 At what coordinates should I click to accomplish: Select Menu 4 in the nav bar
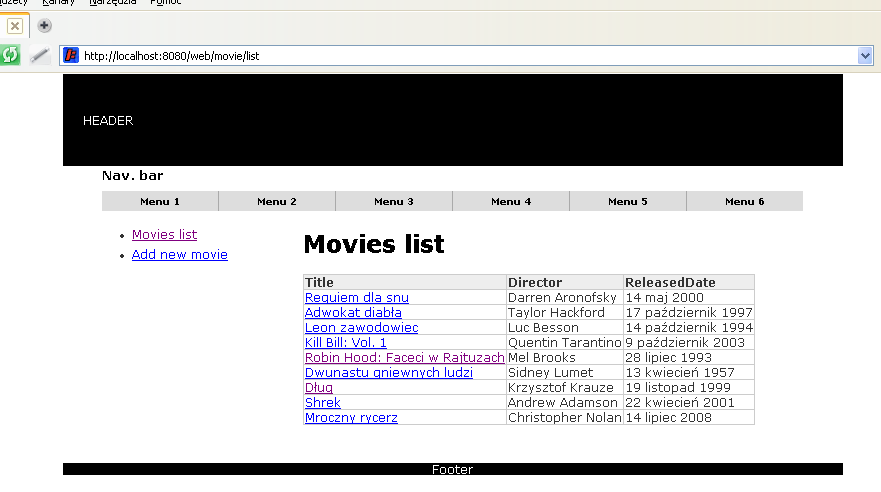coord(511,201)
